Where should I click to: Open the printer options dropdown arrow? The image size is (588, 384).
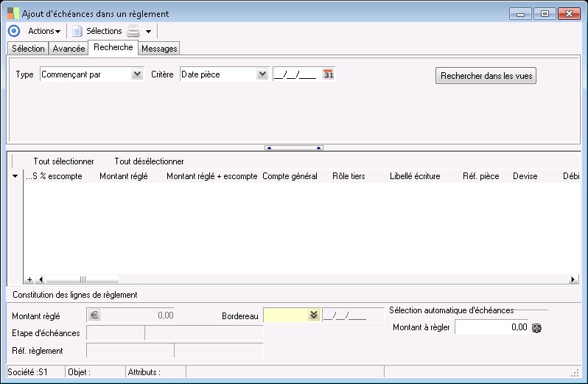click(148, 32)
